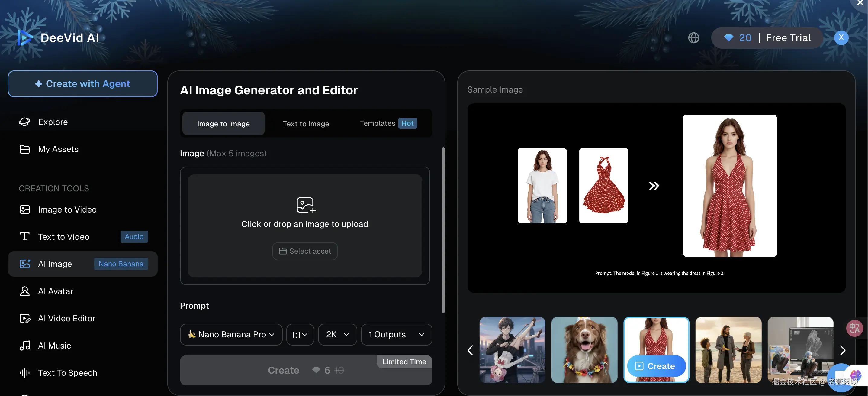Click the user avatar icon

[841, 37]
